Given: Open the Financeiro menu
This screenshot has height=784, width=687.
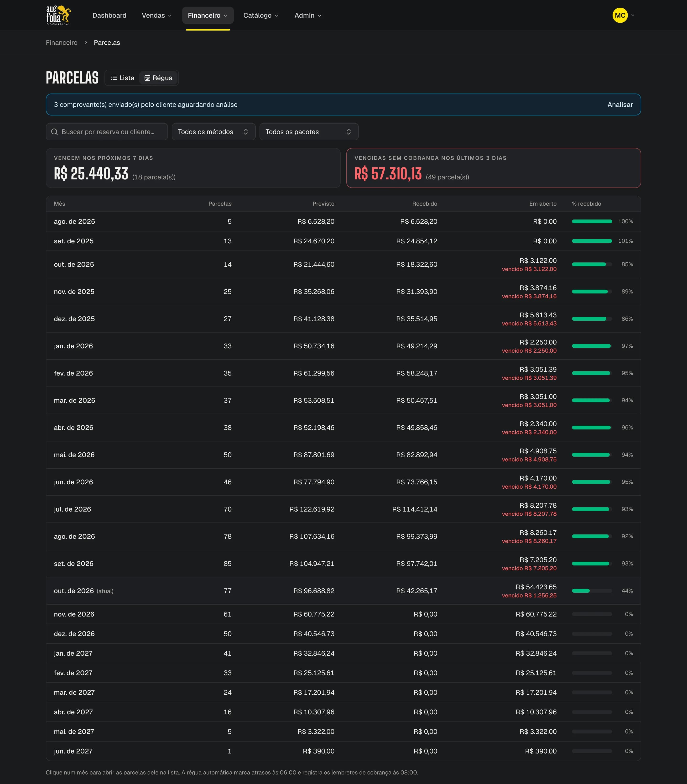Looking at the screenshot, I should click(x=208, y=15).
